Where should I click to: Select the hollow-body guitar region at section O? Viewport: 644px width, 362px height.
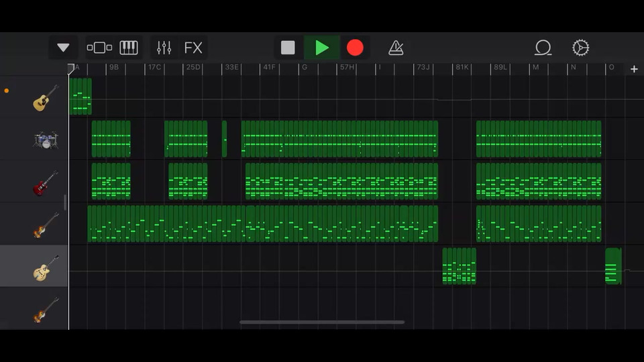click(613, 266)
